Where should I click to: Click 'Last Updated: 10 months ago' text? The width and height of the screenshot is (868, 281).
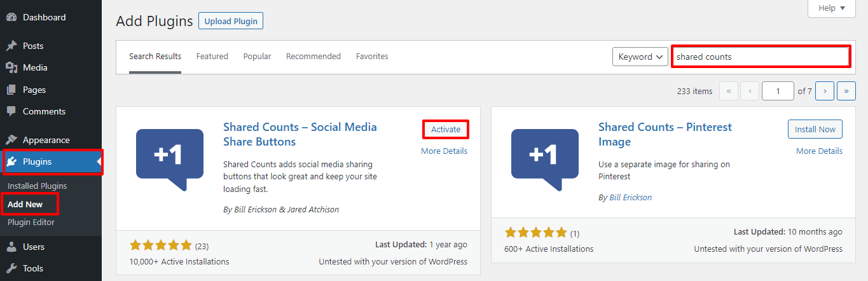(788, 231)
